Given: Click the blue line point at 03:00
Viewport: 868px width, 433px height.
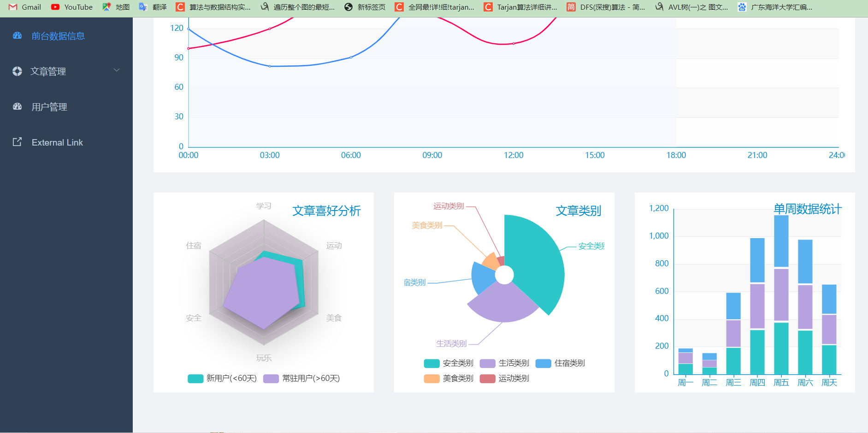Looking at the screenshot, I should (x=270, y=66).
